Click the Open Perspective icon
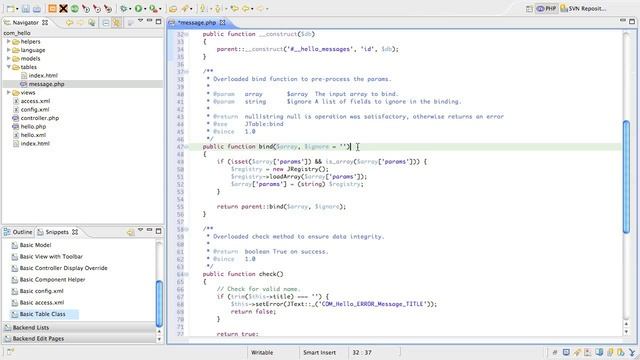The height and width of the screenshot is (360, 640). click(x=529, y=9)
